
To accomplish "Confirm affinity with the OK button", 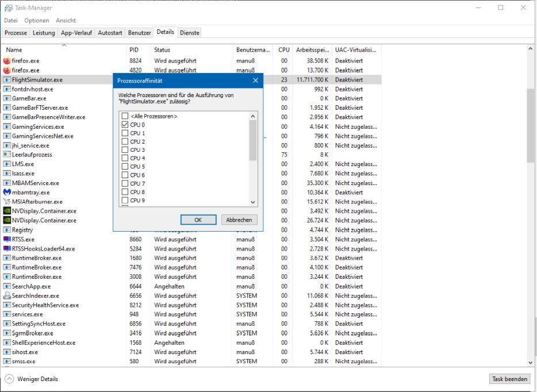I will (x=198, y=220).
